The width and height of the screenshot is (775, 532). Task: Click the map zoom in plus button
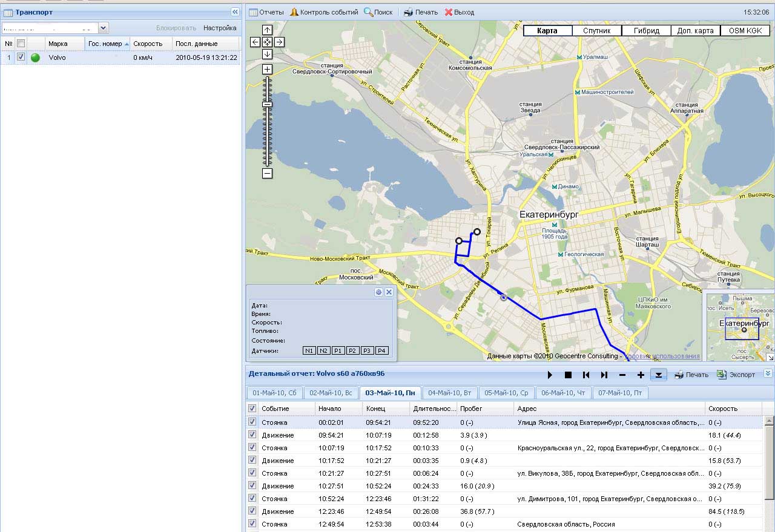[x=267, y=70]
